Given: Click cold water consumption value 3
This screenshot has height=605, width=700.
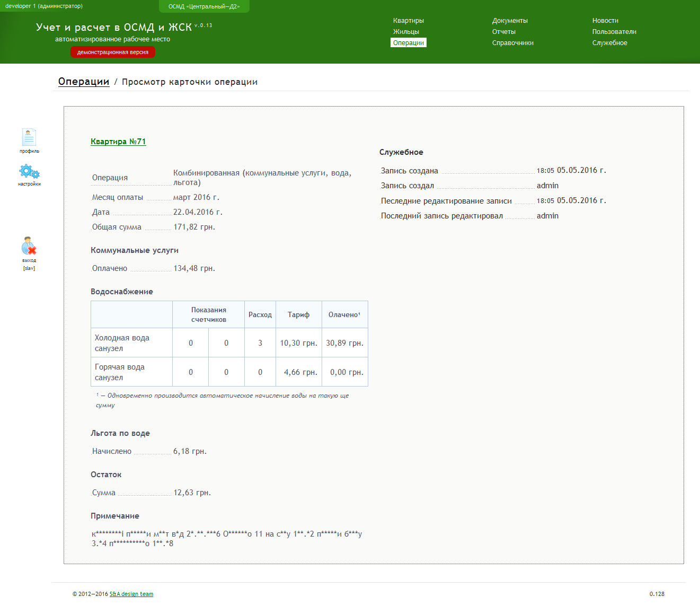Looking at the screenshot, I should 260,343.
